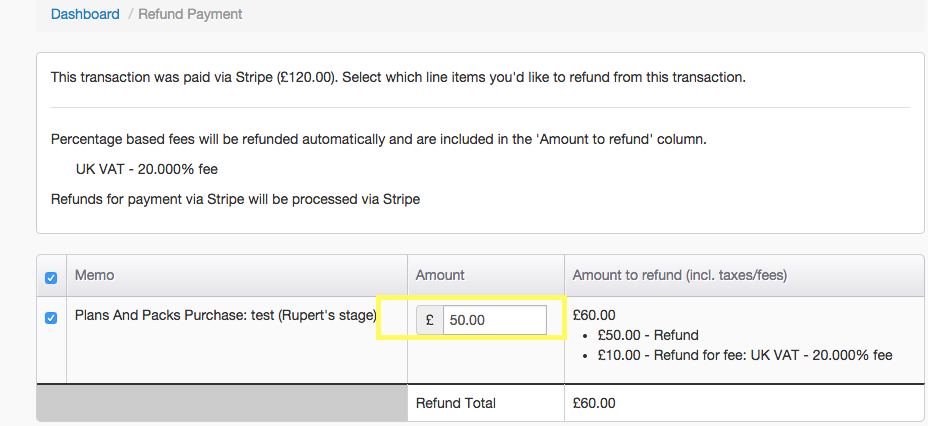Click the £10.00 UK VAT fee refund line
Screen dimensions: 928x426
coord(744,355)
